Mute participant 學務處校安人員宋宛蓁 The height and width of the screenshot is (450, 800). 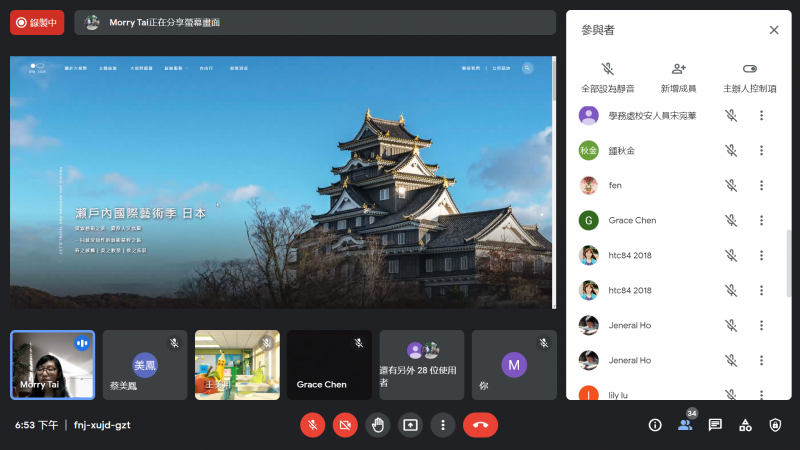point(731,116)
